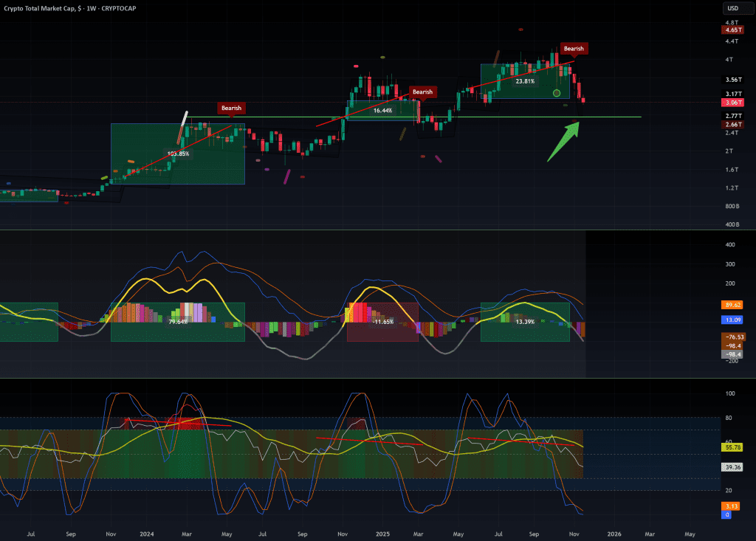This screenshot has width=756, height=541.
Task: Click the Bearish label above the 23.81% box
Action: click(x=574, y=49)
